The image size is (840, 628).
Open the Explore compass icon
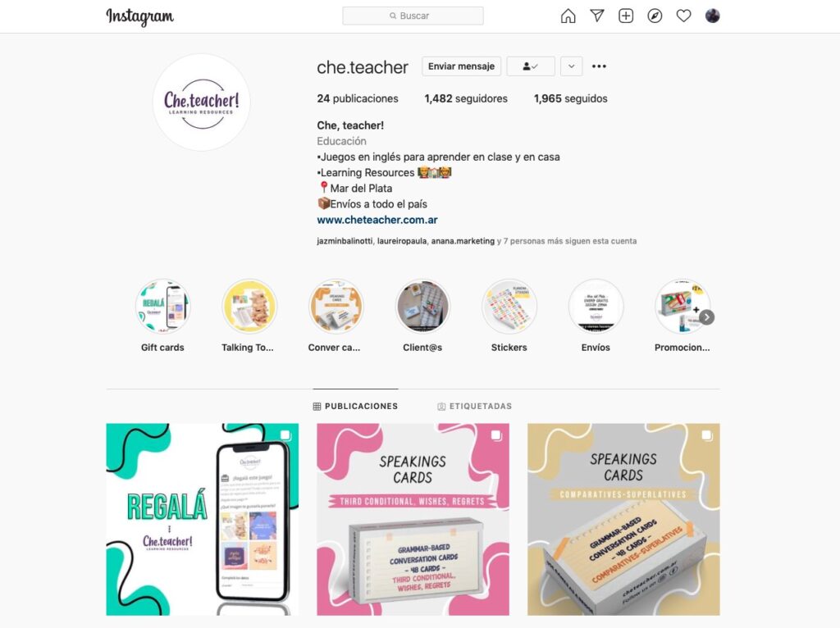click(655, 16)
